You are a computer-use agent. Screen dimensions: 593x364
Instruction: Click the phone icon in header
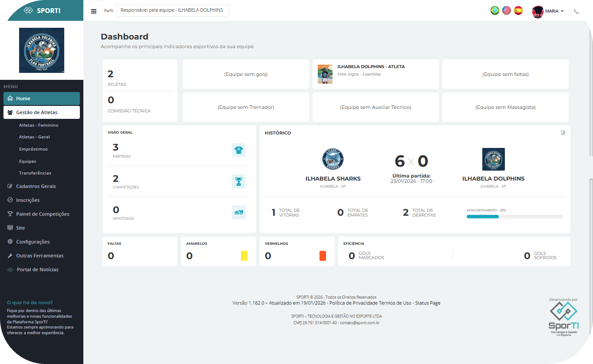click(x=577, y=12)
